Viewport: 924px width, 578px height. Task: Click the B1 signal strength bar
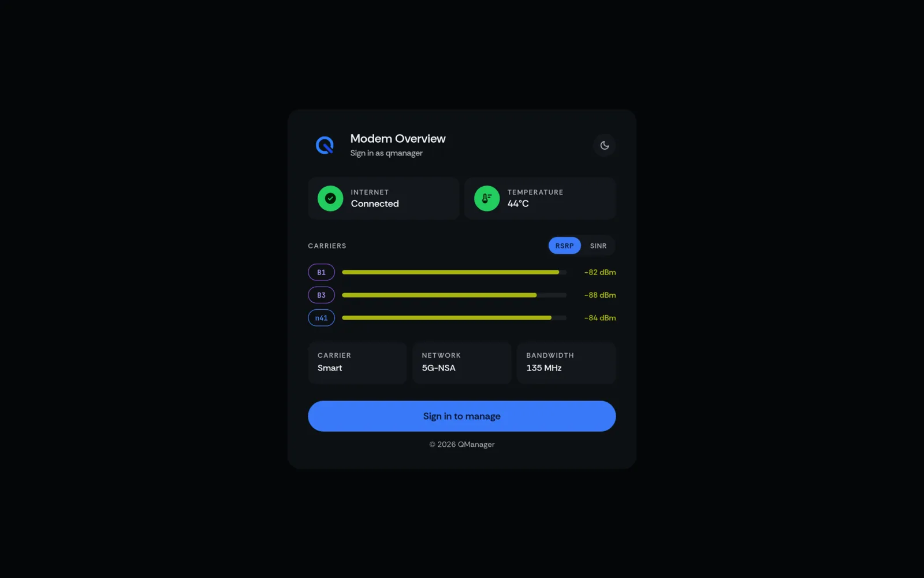pos(454,272)
